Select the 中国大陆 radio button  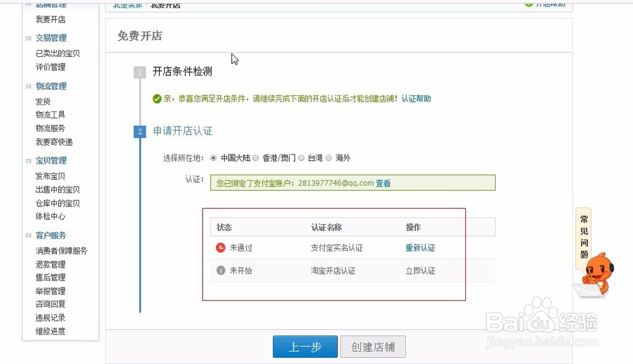click(x=213, y=158)
